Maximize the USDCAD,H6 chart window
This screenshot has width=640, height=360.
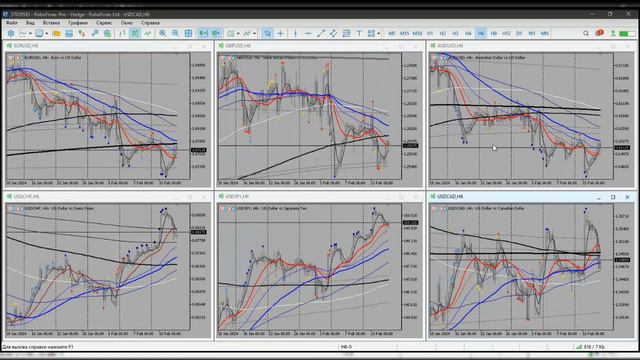613,197
